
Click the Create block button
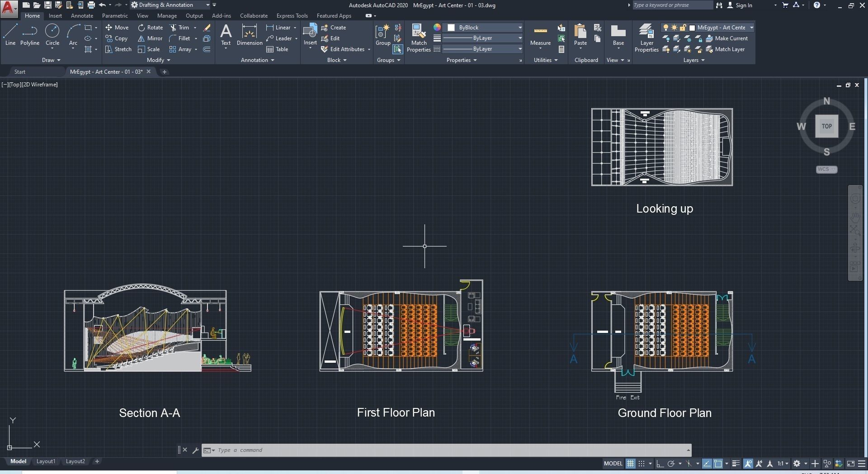(x=334, y=28)
